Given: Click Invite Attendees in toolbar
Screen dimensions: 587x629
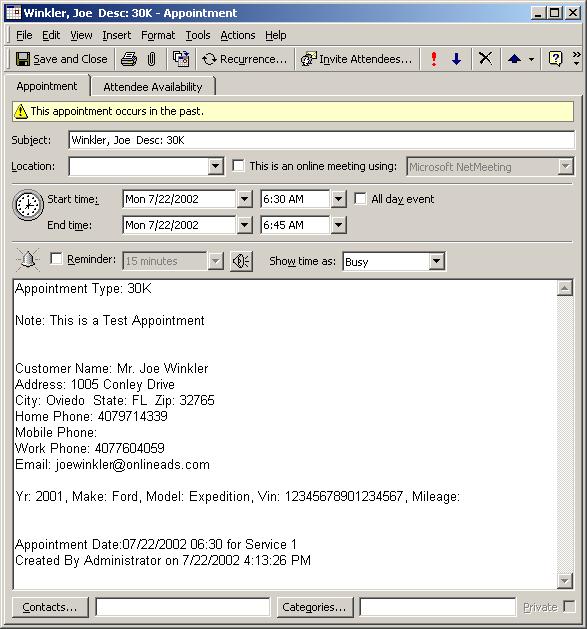Looking at the screenshot, I should [x=356, y=59].
